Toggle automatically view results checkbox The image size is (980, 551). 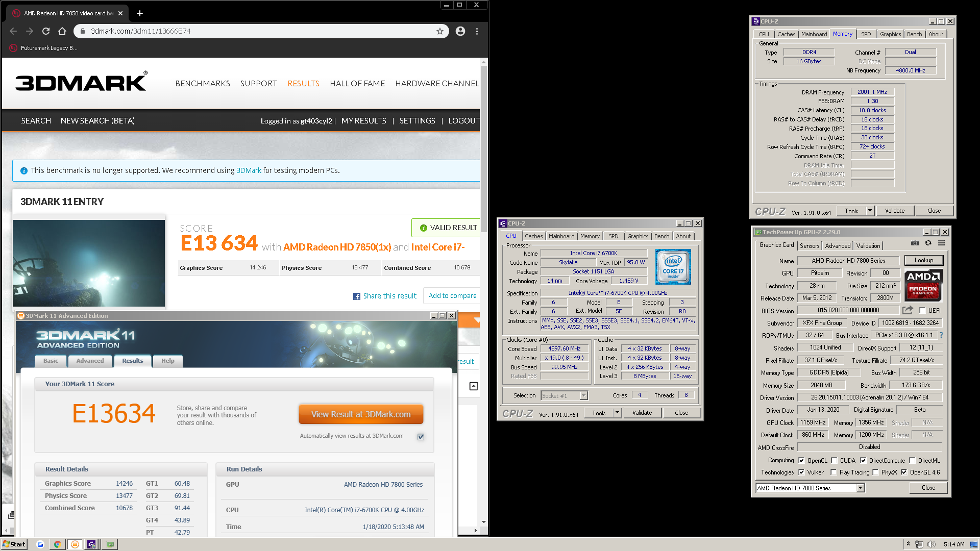tap(421, 437)
